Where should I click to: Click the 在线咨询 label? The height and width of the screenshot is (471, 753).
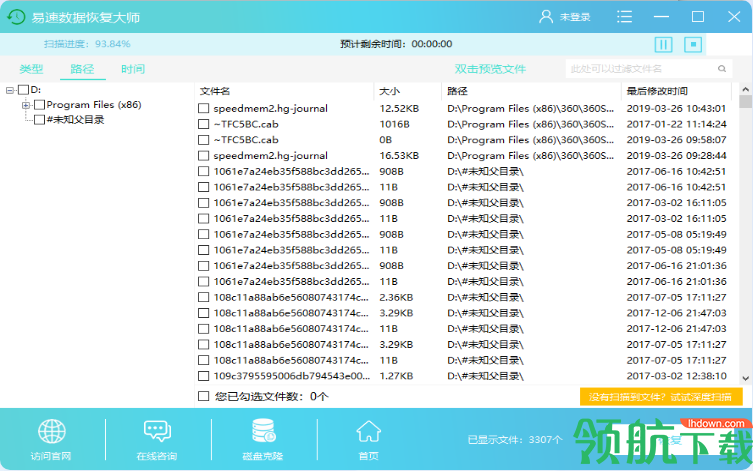(157, 456)
